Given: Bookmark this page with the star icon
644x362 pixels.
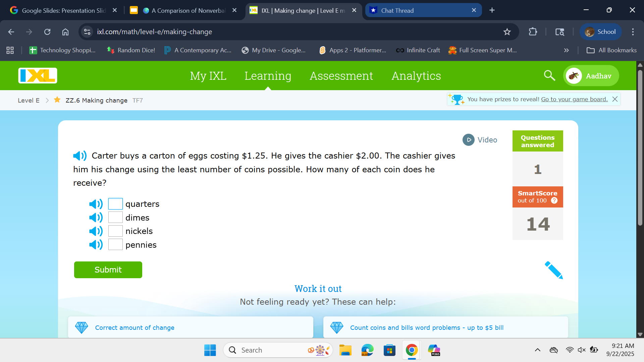Looking at the screenshot, I should tap(507, 32).
